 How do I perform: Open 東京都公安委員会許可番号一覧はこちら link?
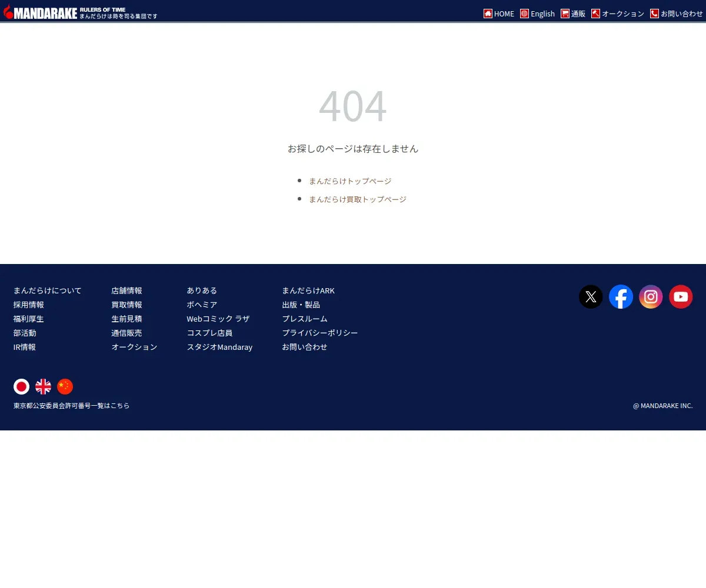[71, 406]
